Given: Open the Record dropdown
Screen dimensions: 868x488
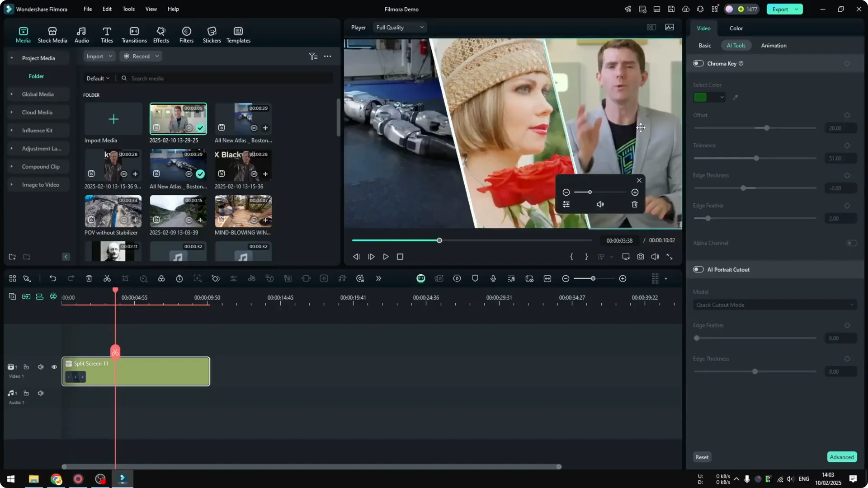Looking at the screenshot, I should tap(141, 56).
